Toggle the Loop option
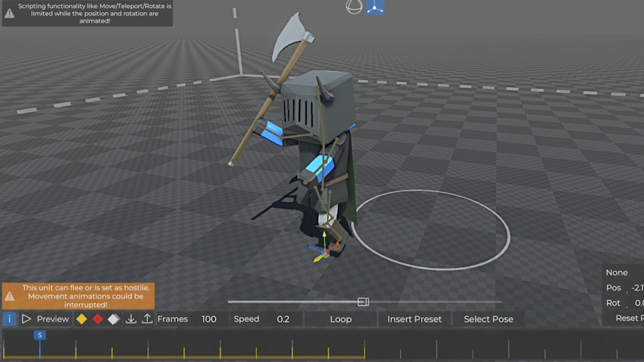Screen dimensions: 644x362 pos(341,319)
